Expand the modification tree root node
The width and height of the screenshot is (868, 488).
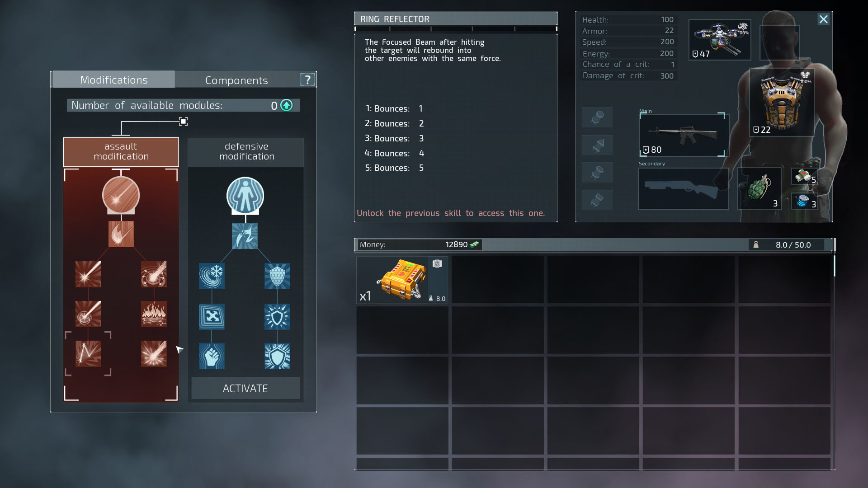click(183, 122)
